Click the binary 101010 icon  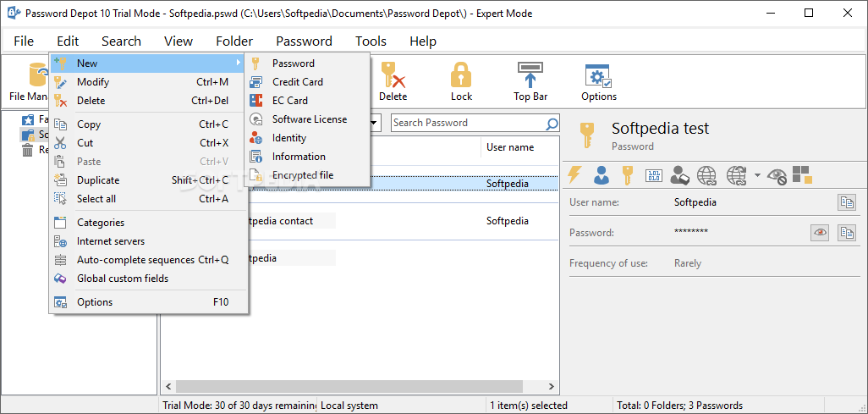coord(654,176)
